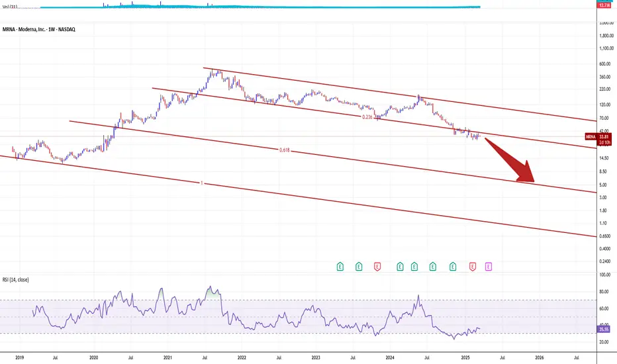The height and width of the screenshot is (364, 617).
Task: Click the 1.10 price scale value
Action: coord(603,223)
